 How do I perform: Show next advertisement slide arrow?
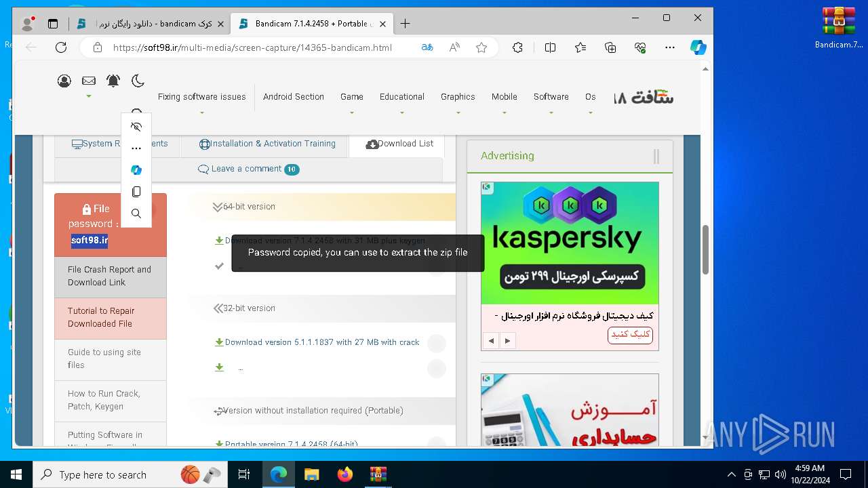tap(507, 341)
